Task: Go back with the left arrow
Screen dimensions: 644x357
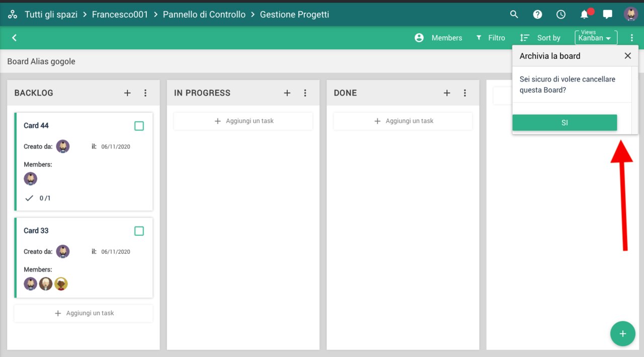Action: 15,38
